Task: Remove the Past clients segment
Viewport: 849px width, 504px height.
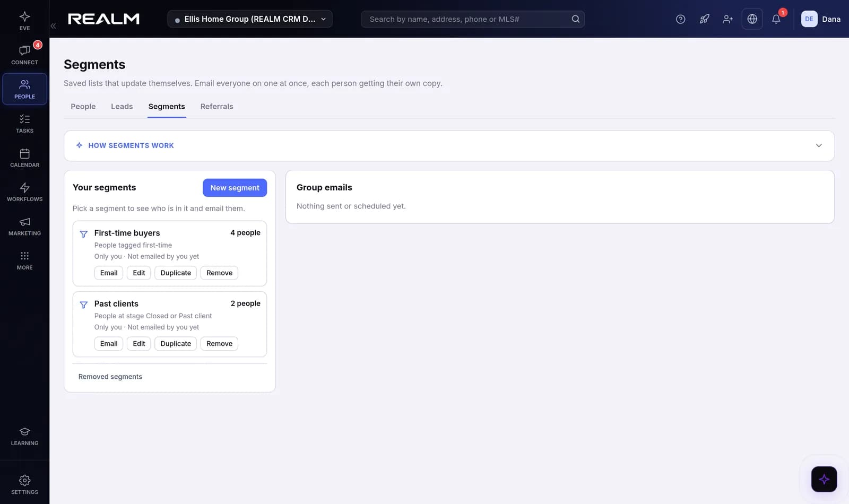Action: [219, 344]
